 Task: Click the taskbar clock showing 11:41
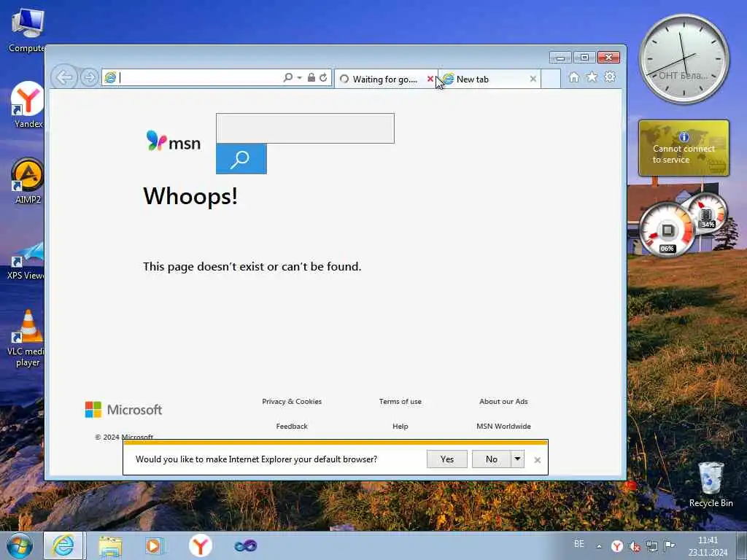pos(708,546)
